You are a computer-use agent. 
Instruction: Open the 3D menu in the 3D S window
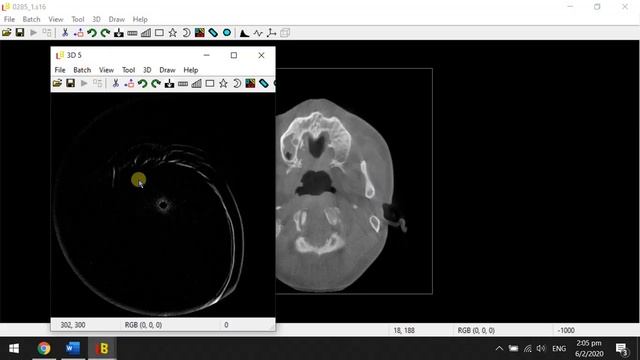coord(147,70)
